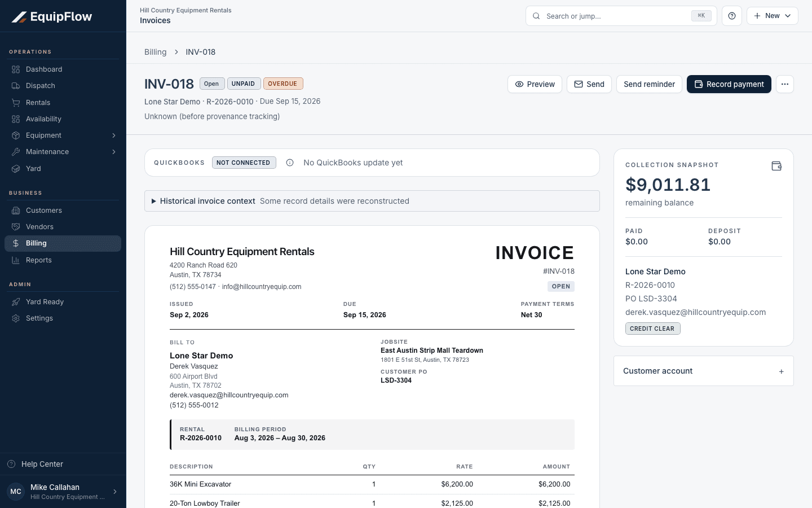Click the Customers building icon
Screen dimensions: 812x508
(x=16, y=211)
